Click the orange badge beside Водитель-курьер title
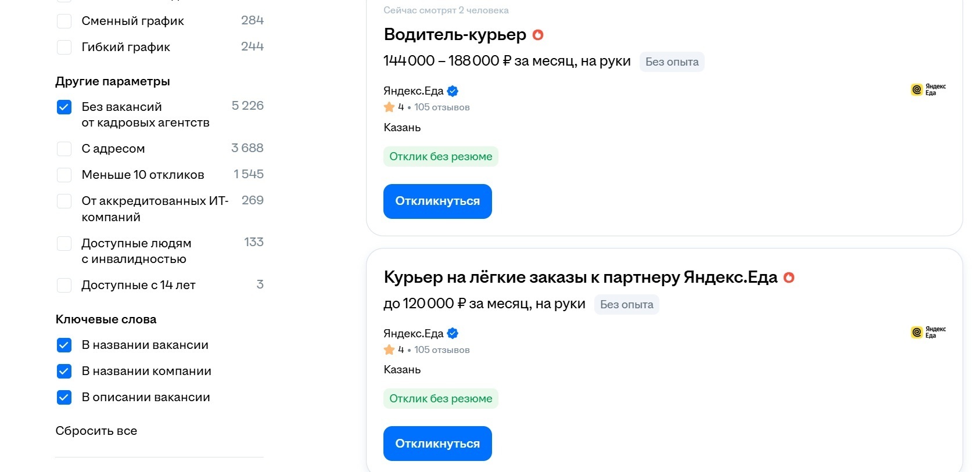 tap(538, 35)
